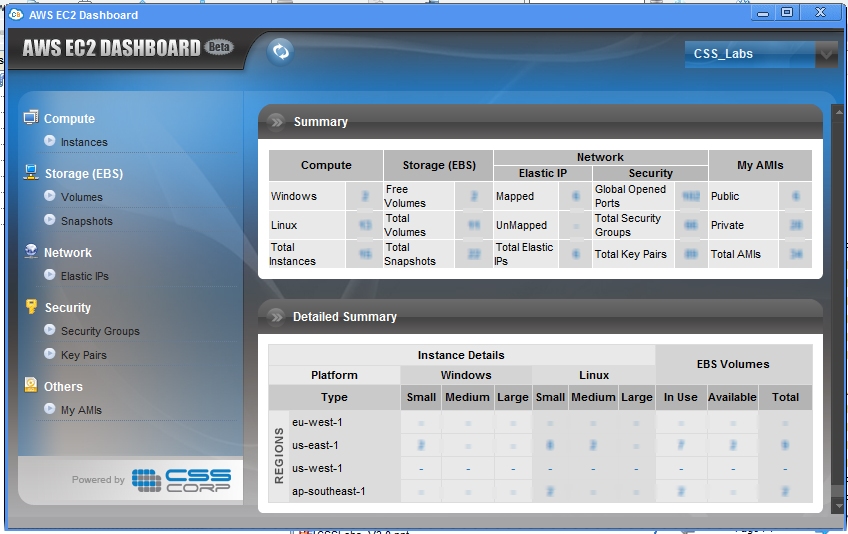Click the scroll up arrow of the scrollbar

[x=839, y=113]
